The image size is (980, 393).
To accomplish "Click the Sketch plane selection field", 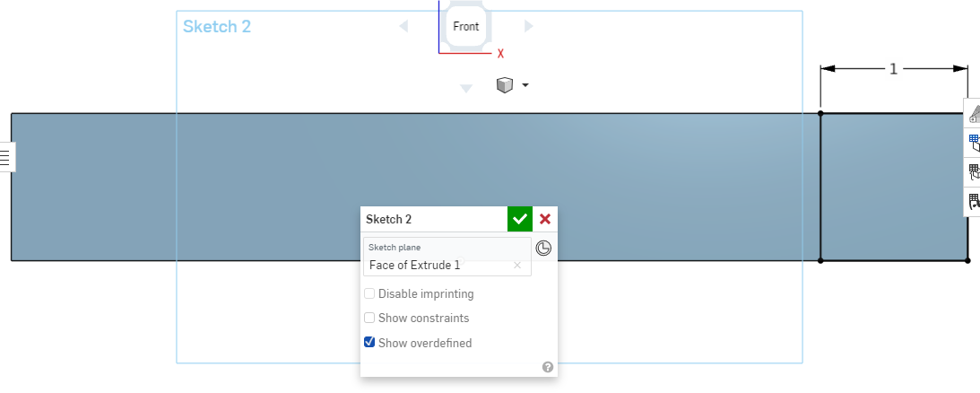I will 439,265.
